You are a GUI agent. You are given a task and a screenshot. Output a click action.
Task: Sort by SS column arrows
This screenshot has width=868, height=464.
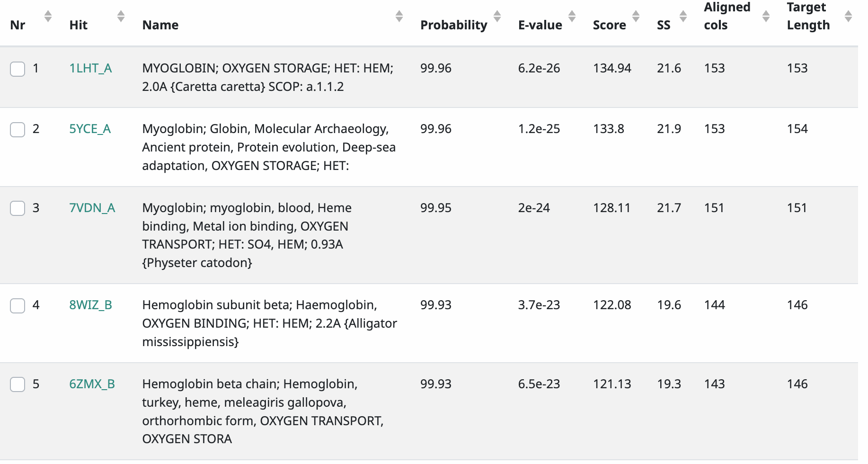[683, 16]
